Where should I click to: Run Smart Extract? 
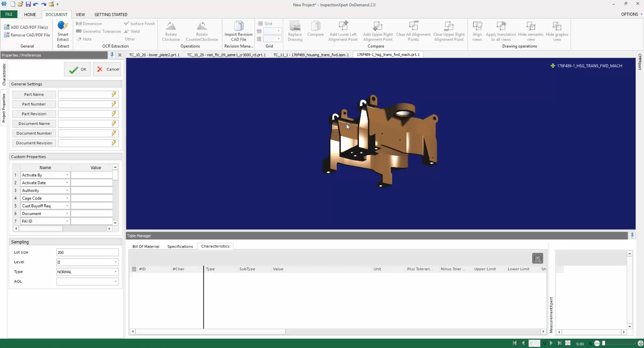click(x=63, y=31)
